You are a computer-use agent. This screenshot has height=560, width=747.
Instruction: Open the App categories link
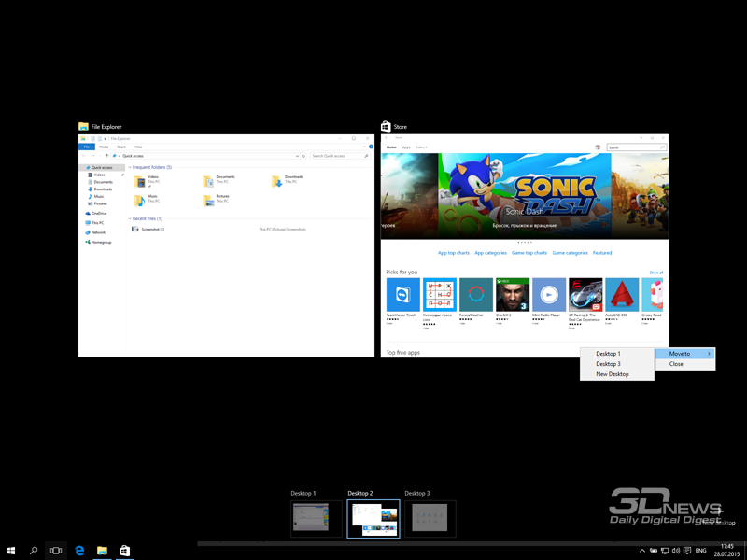pyautogui.click(x=491, y=253)
